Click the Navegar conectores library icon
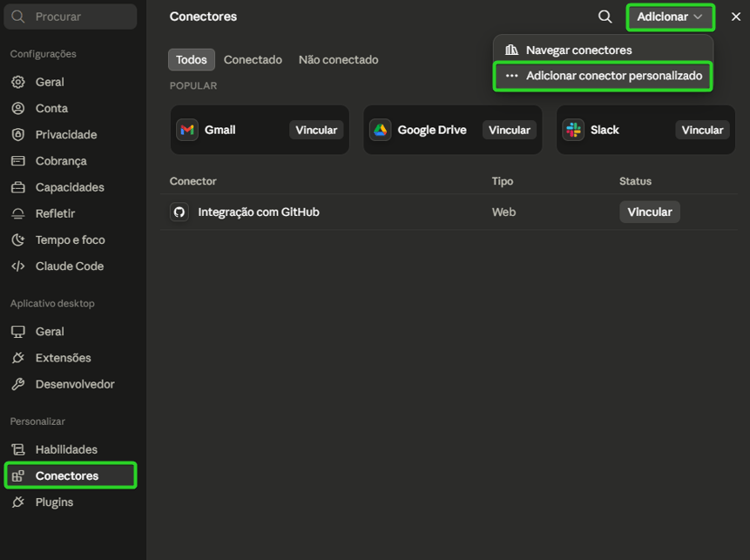This screenshot has height=560, width=750. [x=512, y=50]
